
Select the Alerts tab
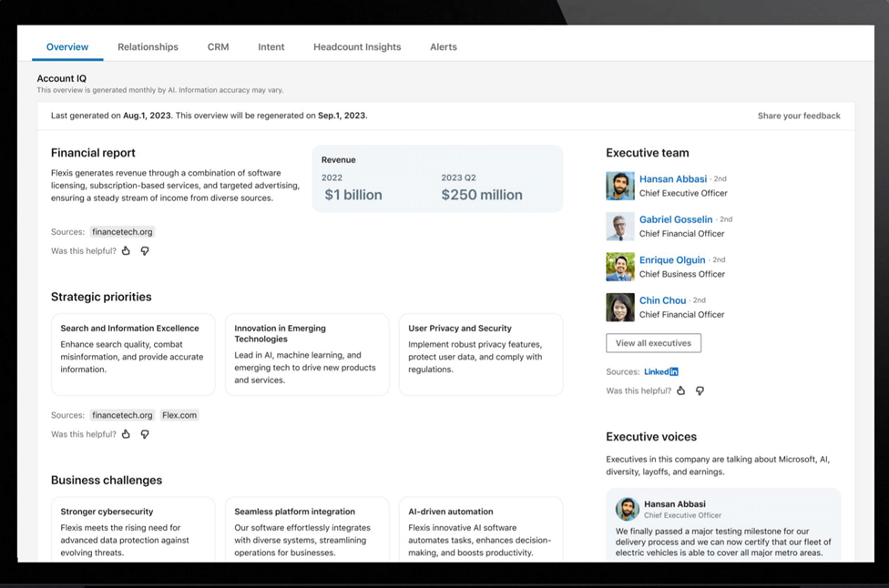(444, 47)
